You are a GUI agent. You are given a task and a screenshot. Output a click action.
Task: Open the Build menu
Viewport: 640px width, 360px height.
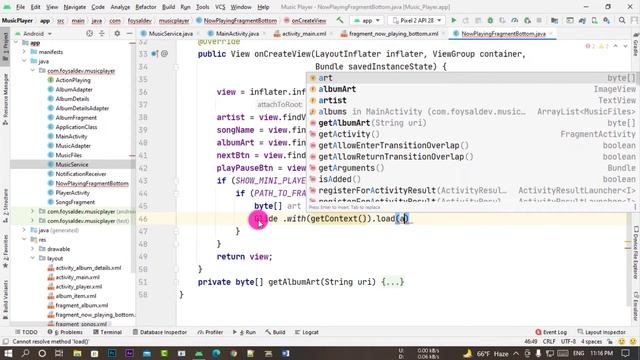coord(169,7)
